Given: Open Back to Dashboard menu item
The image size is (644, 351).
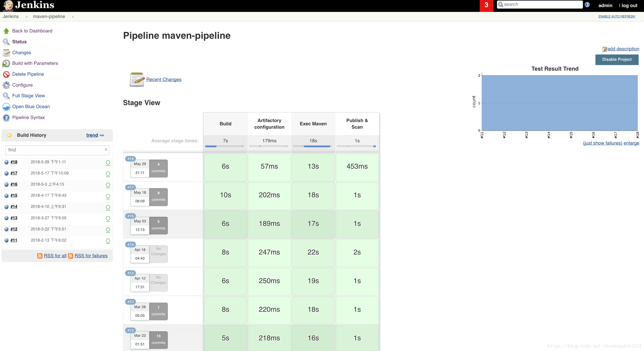Looking at the screenshot, I should coord(32,30).
